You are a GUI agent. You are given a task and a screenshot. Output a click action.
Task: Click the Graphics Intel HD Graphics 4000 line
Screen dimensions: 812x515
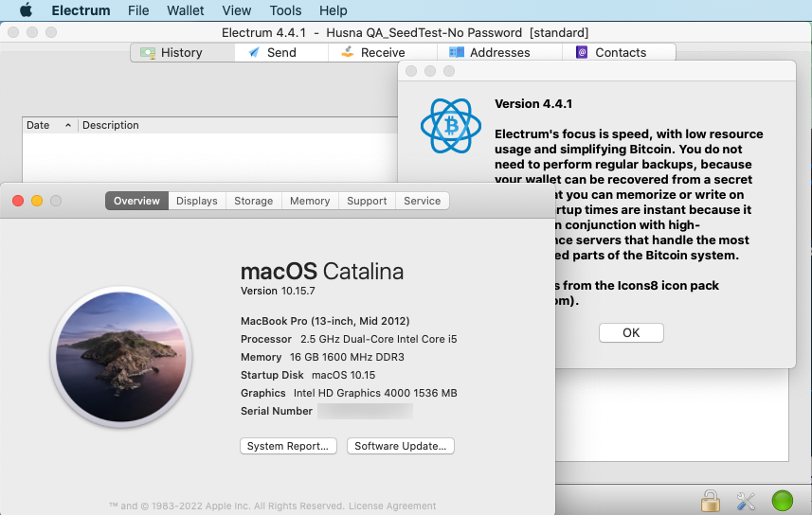(x=349, y=393)
